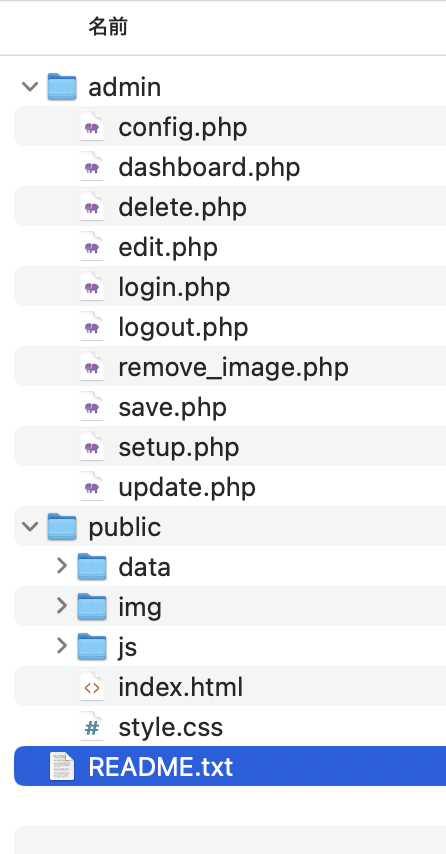Viewport: 446px width, 854px height.
Task: Click the style.css hash icon
Action: click(92, 727)
